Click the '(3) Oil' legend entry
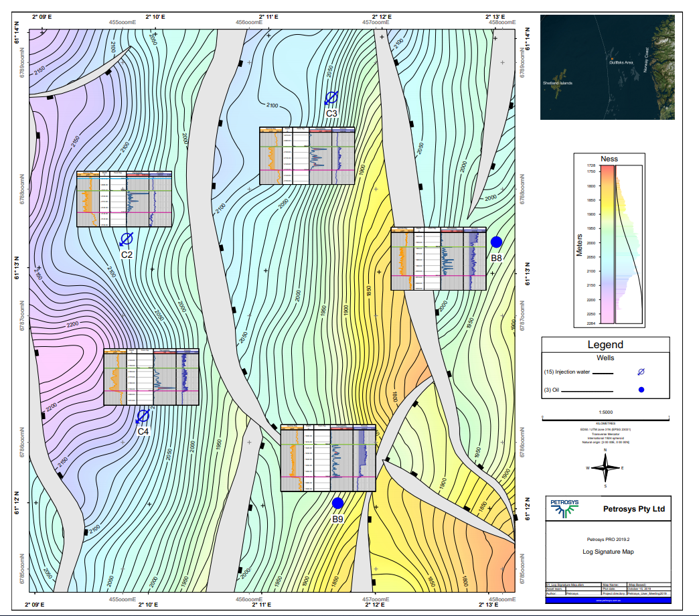The image size is (699, 616). (x=551, y=390)
